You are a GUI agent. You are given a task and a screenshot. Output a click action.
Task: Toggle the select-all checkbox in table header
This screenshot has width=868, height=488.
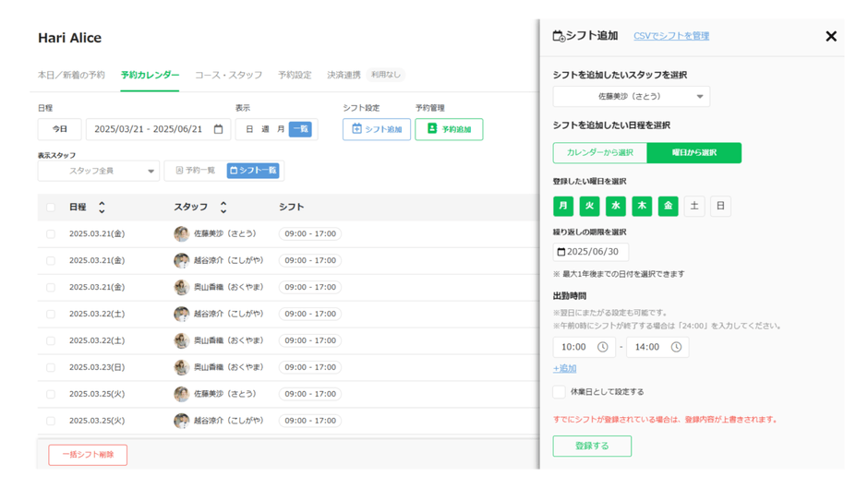pyautogui.click(x=51, y=208)
